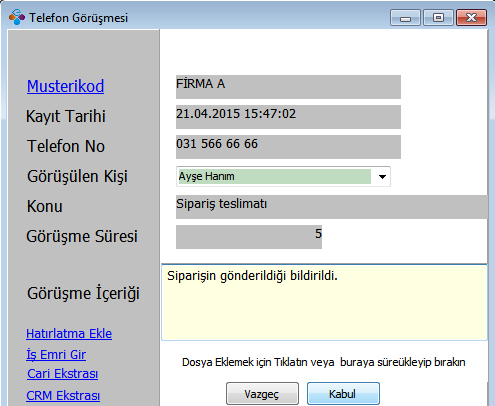Minimize the Telefon Görüşmesi window
Viewport: 495px width, 406px height.
tap(405, 18)
